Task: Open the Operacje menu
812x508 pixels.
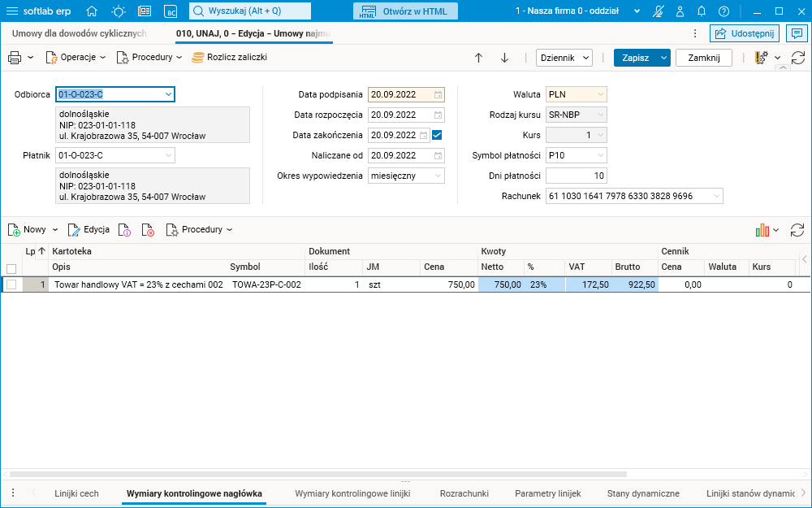Action: click(x=76, y=58)
